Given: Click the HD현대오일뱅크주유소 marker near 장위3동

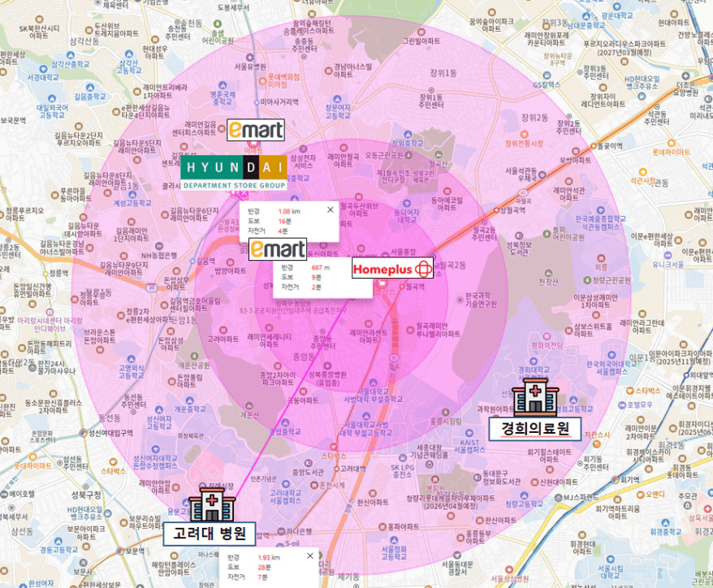Looking at the screenshot, I should (642, 97).
